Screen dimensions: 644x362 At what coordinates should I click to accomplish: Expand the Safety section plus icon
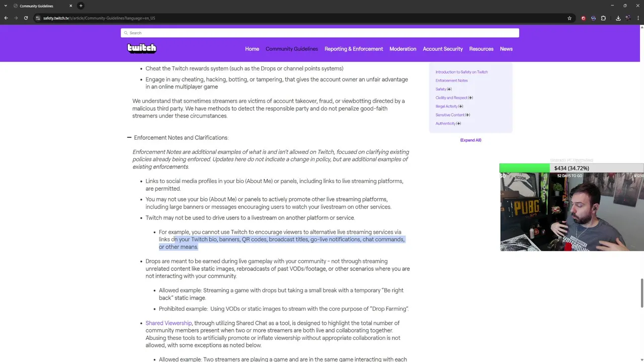(x=449, y=89)
